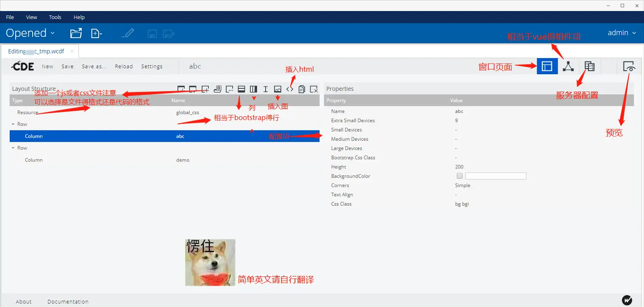The height and width of the screenshot is (307, 644).
Task: Click the Add Space icon
Action: (x=266, y=89)
